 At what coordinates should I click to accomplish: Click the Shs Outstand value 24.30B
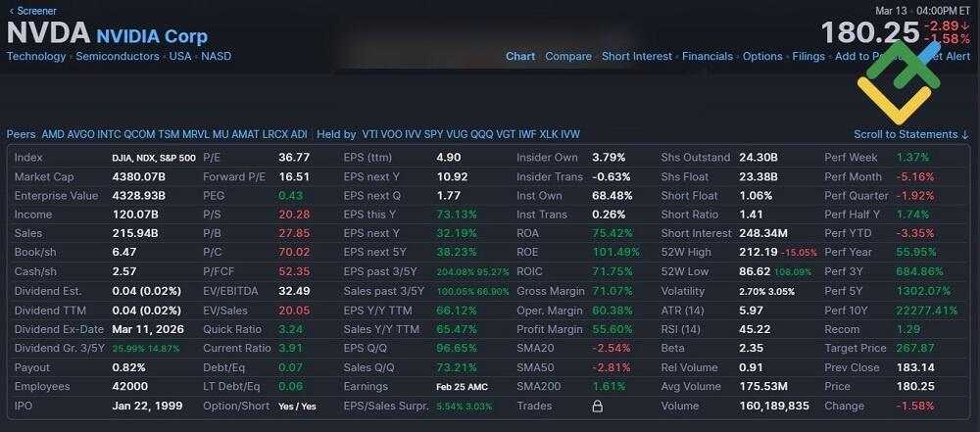tap(759, 158)
